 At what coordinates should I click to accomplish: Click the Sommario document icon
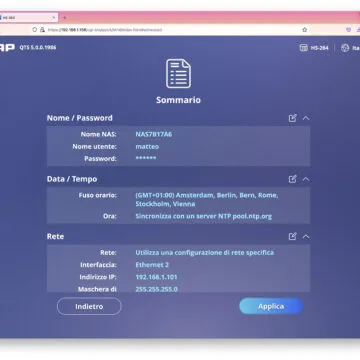(x=178, y=74)
